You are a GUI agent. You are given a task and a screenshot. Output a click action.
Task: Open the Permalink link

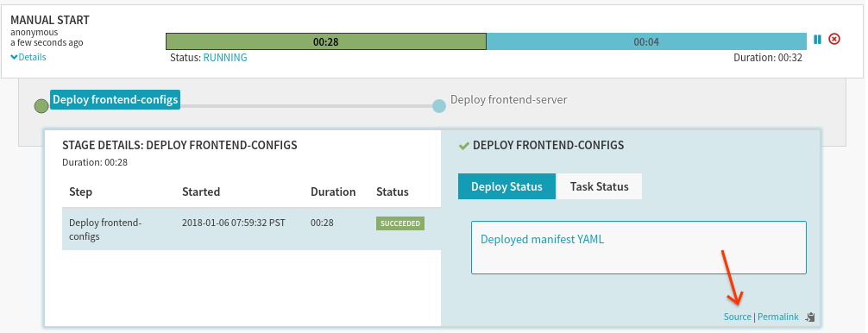(x=777, y=317)
